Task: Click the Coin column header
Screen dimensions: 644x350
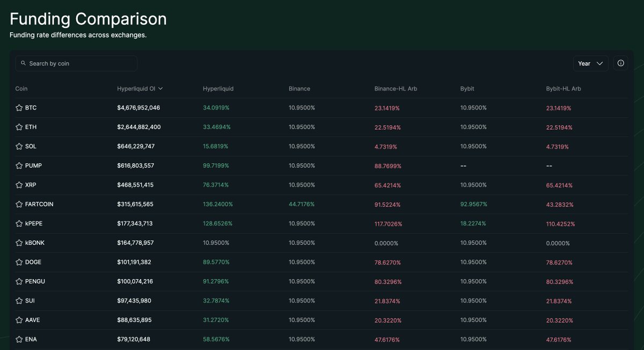Action: (21, 89)
